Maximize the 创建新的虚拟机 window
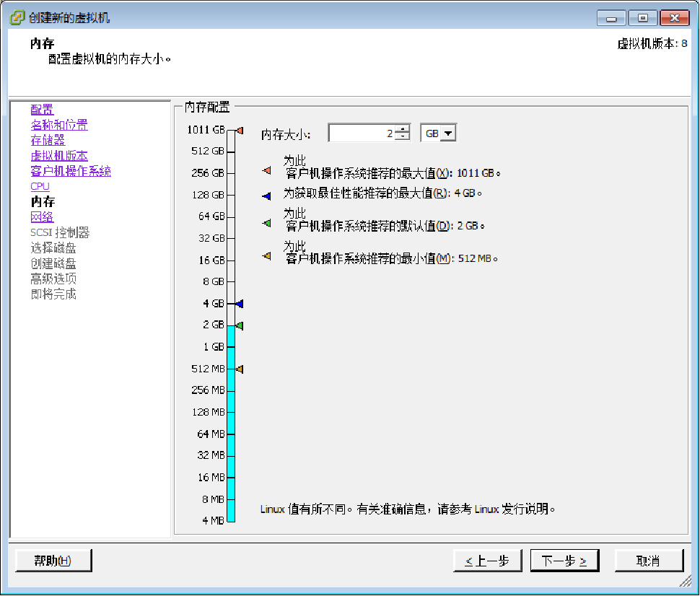Screen dimensions: 700x596 643,18
